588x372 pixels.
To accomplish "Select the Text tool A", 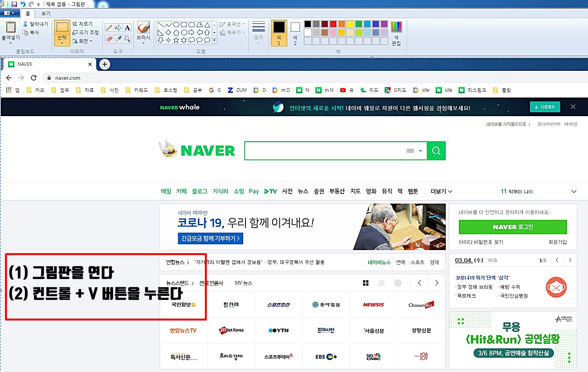I will click(x=127, y=27).
